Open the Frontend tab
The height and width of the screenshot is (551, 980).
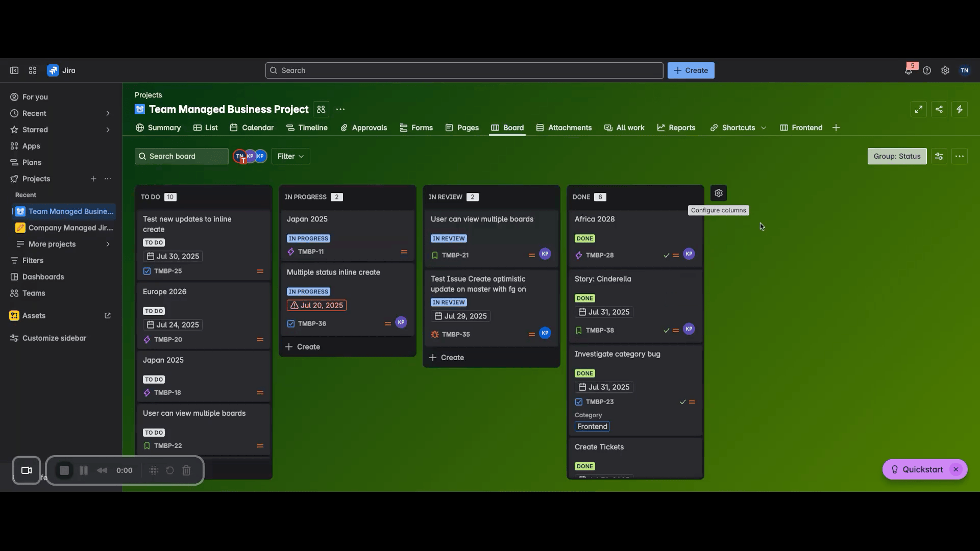pos(801,128)
